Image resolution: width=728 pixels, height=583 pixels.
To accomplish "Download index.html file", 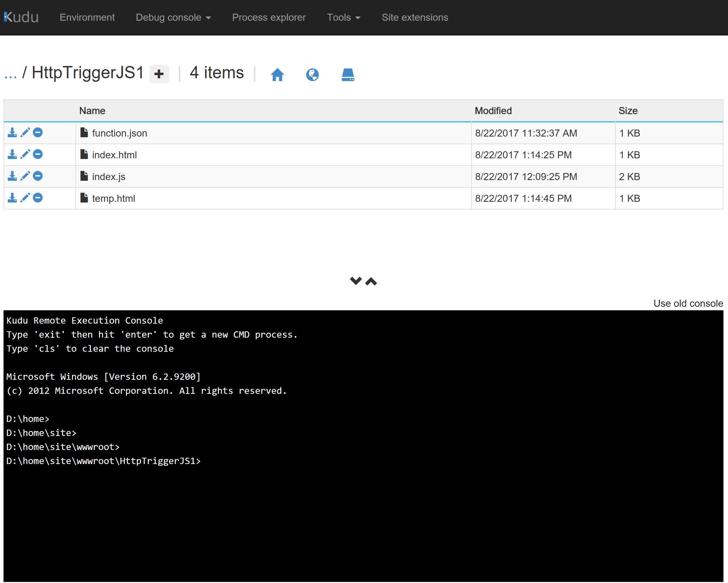I will (x=12, y=154).
